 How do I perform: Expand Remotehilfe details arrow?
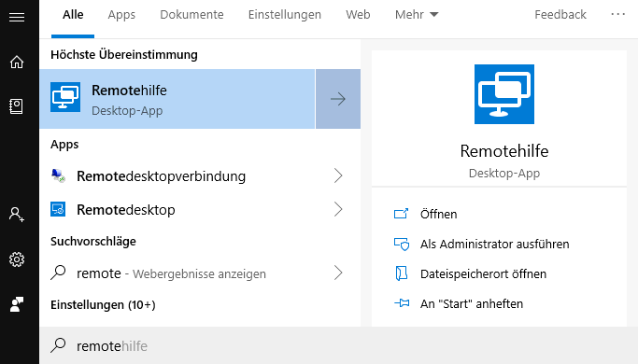click(338, 99)
